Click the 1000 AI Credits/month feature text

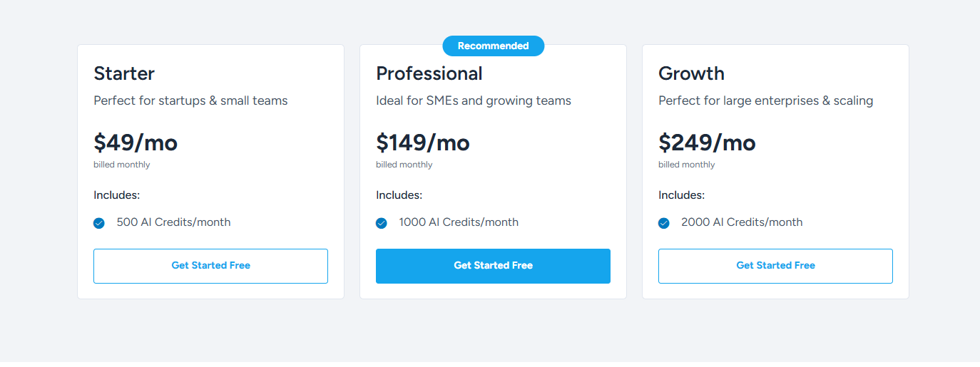coord(459,222)
